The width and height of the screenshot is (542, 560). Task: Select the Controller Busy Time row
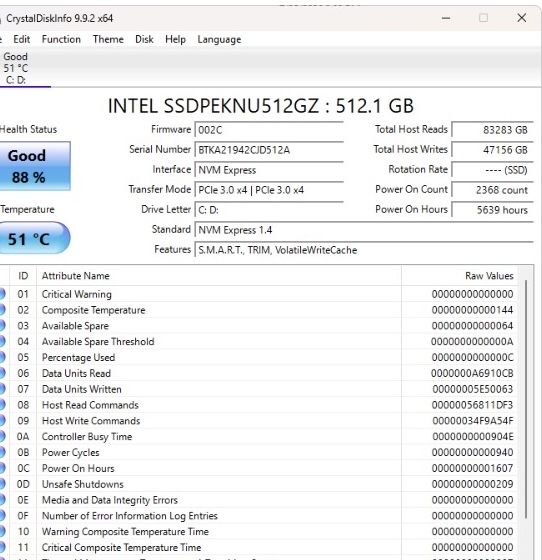pyautogui.click(x=259, y=436)
